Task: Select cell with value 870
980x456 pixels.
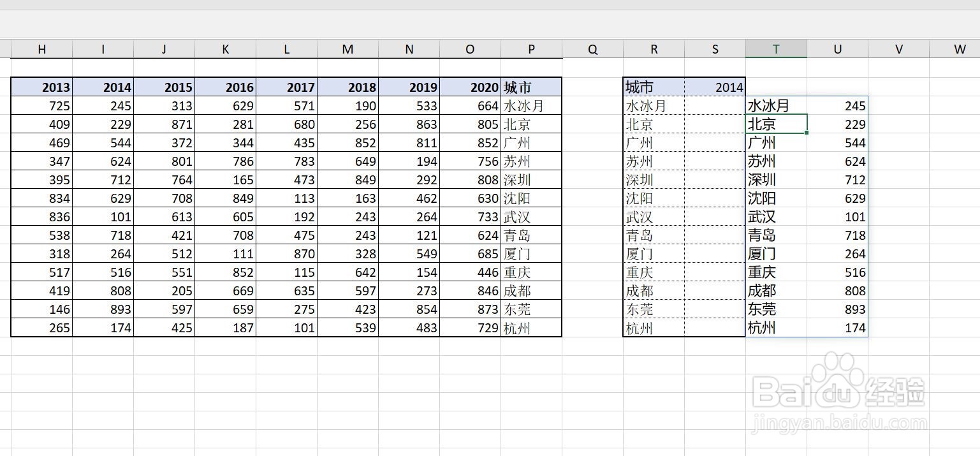Action: coord(286,254)
